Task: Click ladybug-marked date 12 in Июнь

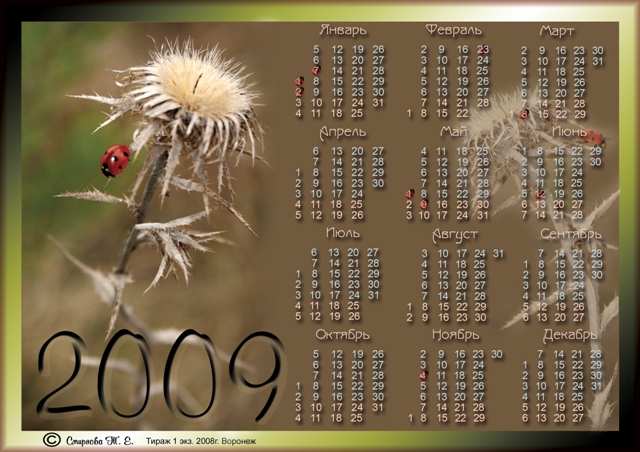Action: (x=540, y=194)
